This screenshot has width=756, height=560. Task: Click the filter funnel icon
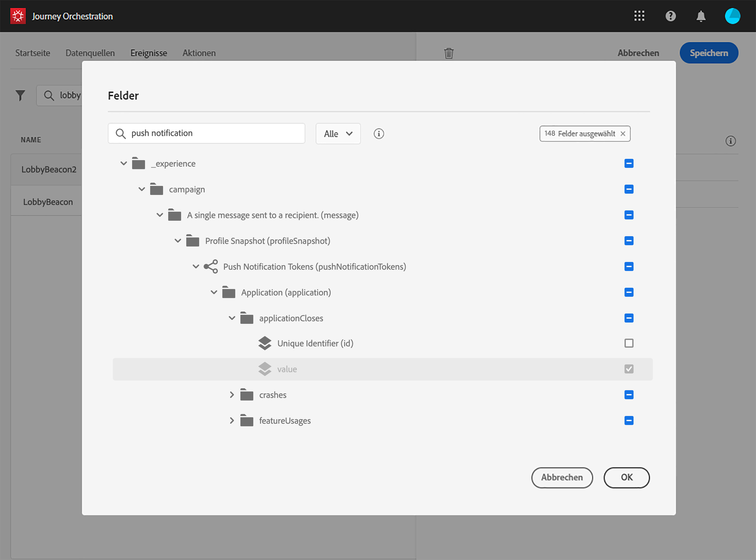pos(20,95)
